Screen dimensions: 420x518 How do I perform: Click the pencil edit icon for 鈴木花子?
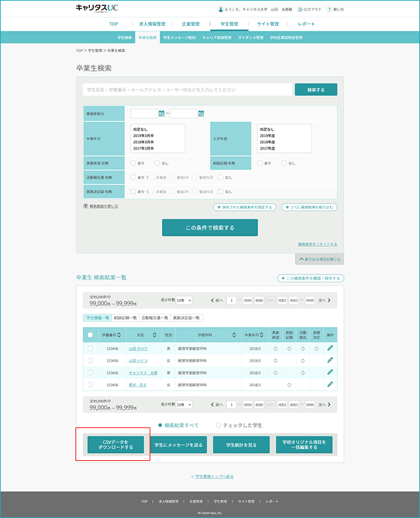(330, 384)
